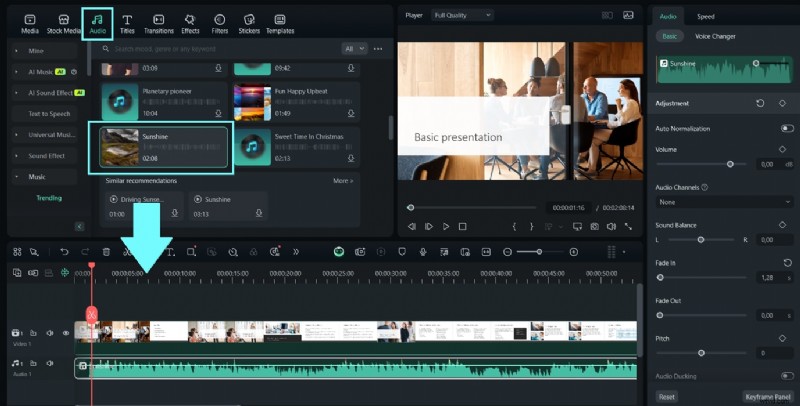Screen dimensions: 800x406
Task: Click the Reset button
Action: 667,397
